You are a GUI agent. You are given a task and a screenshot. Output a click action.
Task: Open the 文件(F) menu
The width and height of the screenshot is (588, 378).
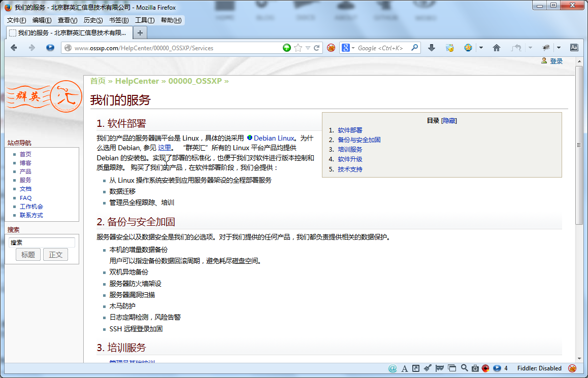(x=16, y=20)
